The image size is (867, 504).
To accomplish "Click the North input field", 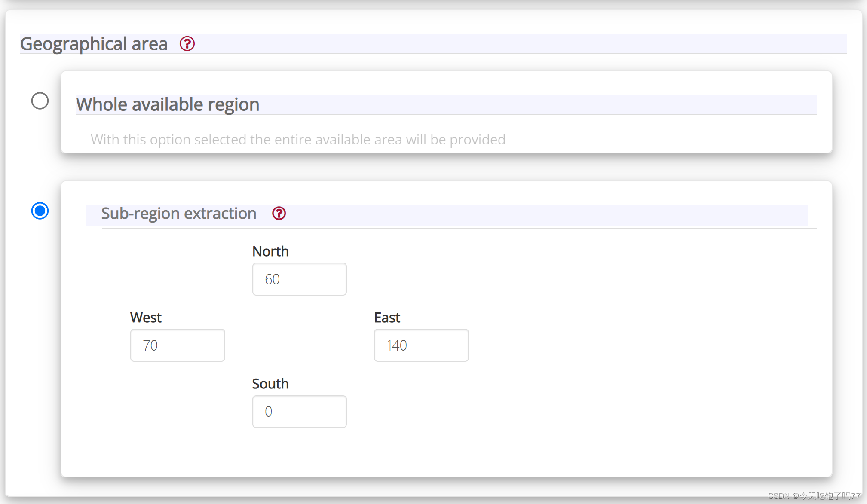I will 299,279.
